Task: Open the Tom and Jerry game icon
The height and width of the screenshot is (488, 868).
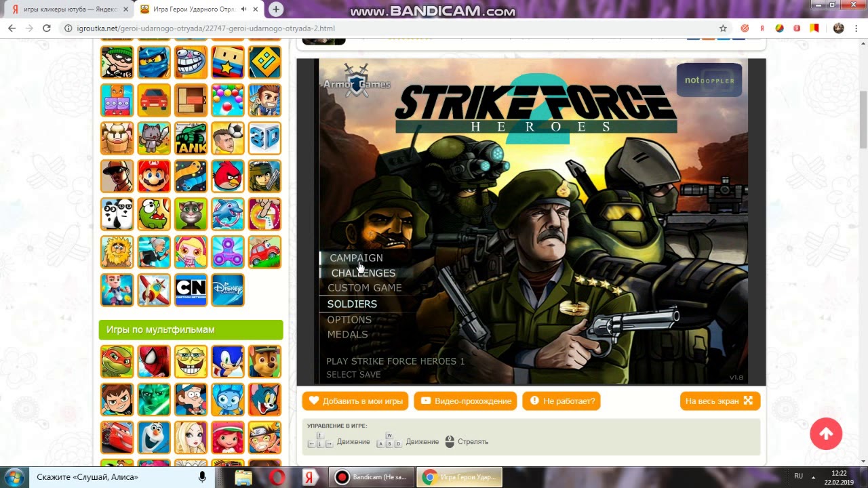Action: pyautogui.click(x=264, y=399)
